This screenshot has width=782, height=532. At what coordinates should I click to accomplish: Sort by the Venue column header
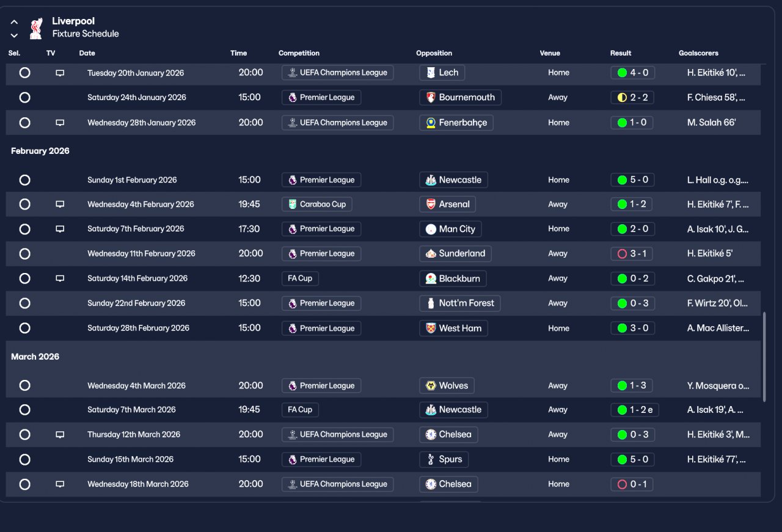(x=550, y=53)
